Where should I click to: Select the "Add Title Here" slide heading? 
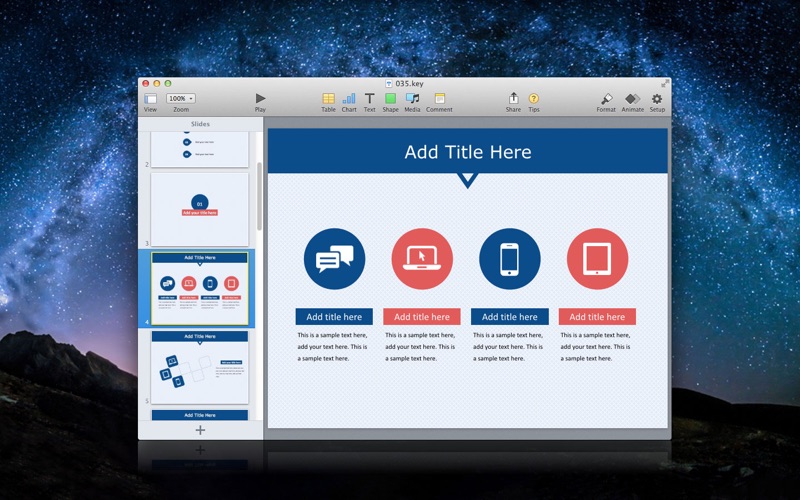click(x=468, y=152)
